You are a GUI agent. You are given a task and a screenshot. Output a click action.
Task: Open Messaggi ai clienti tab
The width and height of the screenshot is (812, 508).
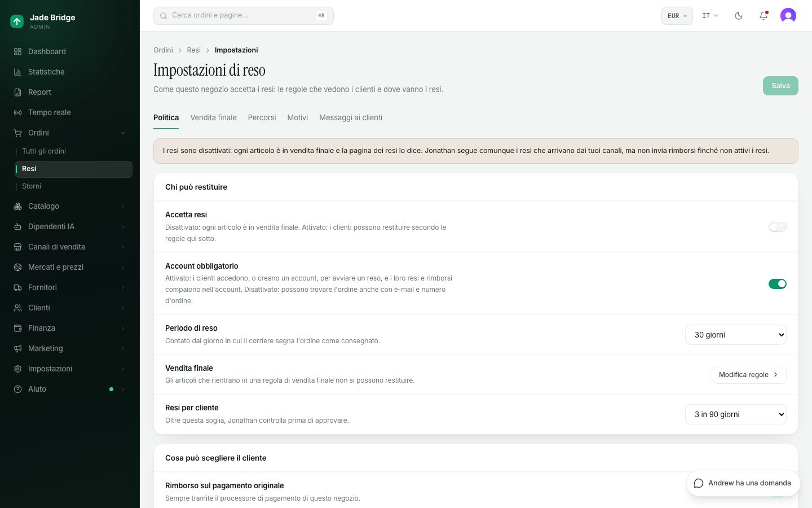351,117
